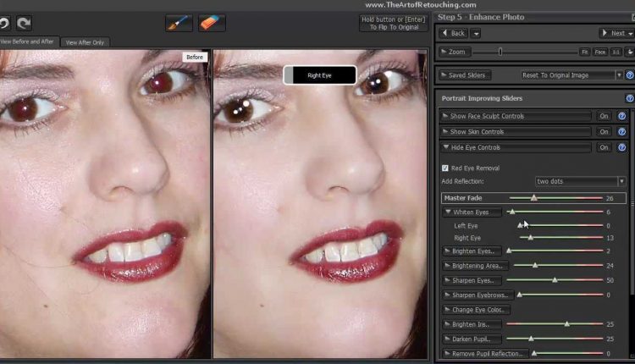
Task: Collapse the Whiten Eyes section
Action: click(x=472, y=212)
